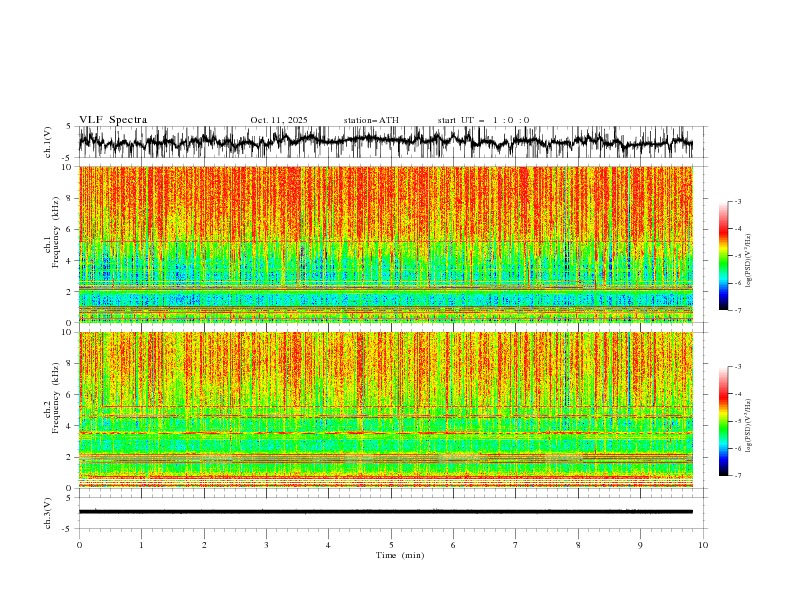This screenshot has width=792, height=612.
Task: Click the "-3" tick on ch.1 color bar
Action: [x=737, y=201]
